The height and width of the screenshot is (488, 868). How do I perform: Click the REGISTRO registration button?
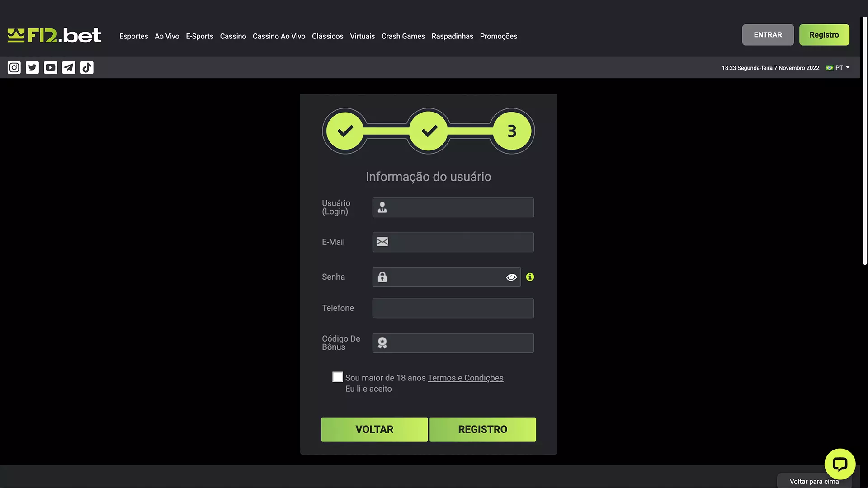(482, 429)
